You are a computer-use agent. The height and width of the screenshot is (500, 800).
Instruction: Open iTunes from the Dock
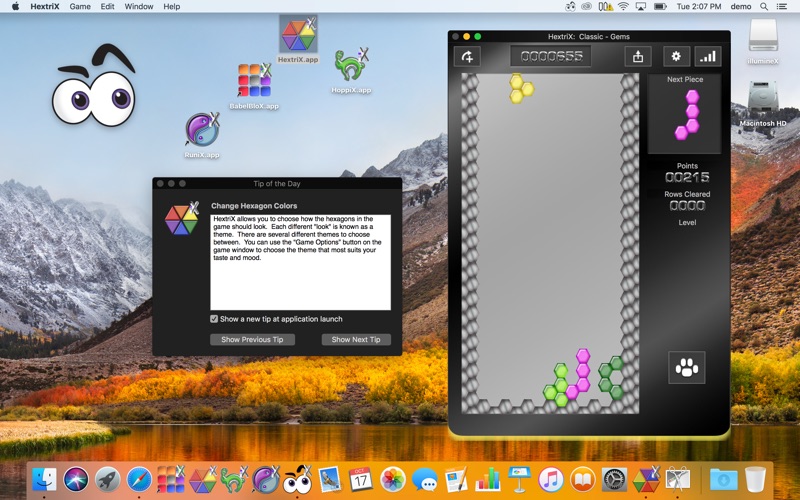(x=551, y=480)
